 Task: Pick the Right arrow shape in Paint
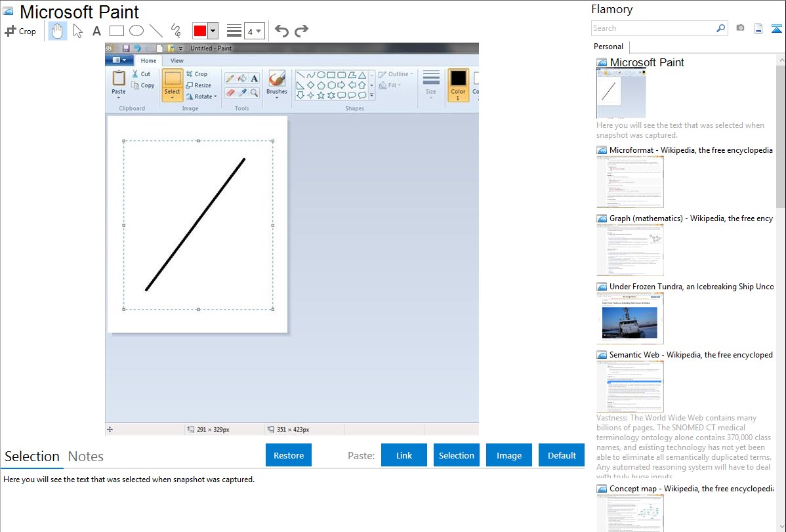pos(341,85)
